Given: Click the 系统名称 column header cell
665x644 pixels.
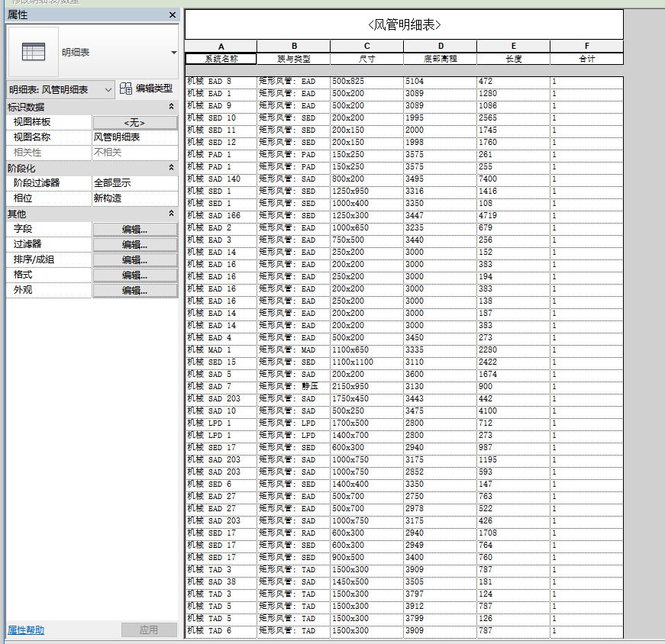Looking at the screenshot, I should click(x=221, y=59).
